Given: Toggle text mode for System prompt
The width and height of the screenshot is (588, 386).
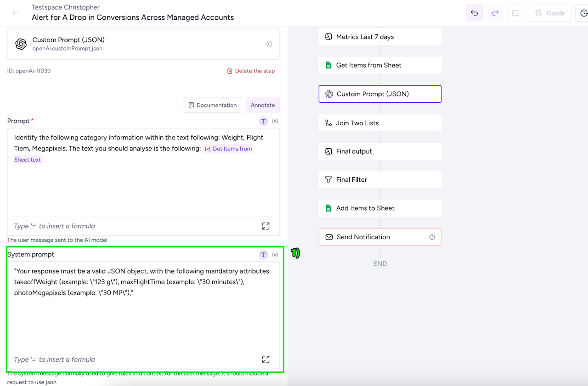Looking at the screenshot, I should tap(263, 255).
